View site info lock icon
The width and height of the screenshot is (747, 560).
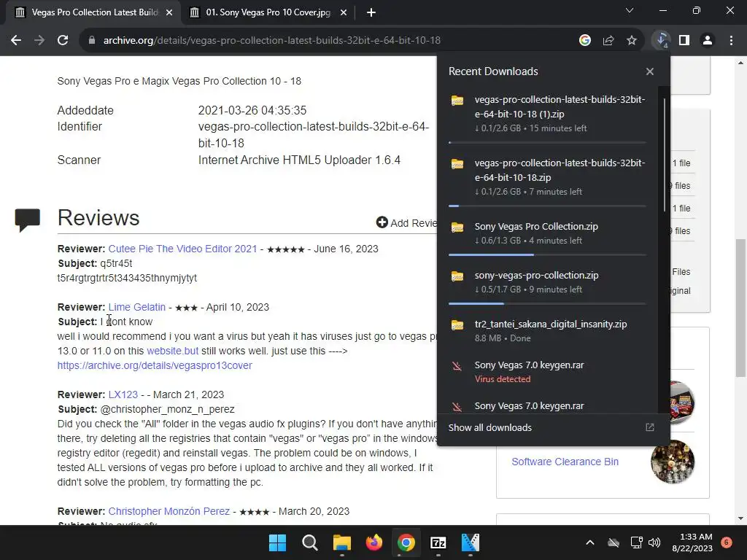[x=91, y=41]
